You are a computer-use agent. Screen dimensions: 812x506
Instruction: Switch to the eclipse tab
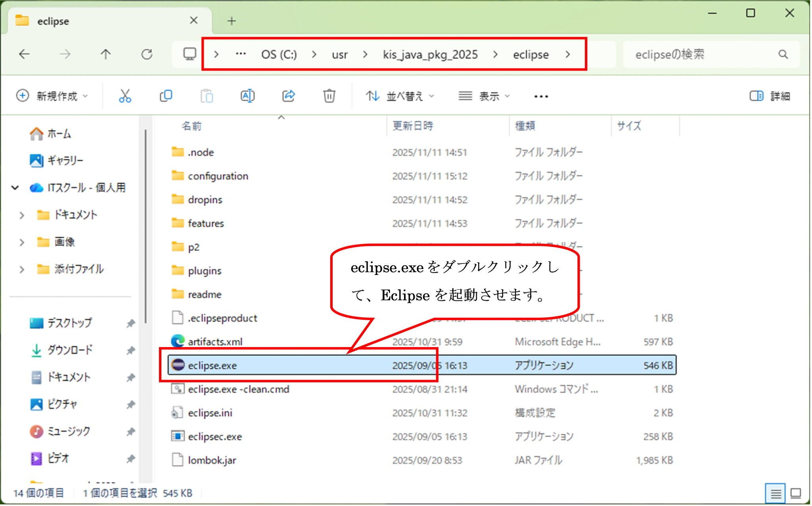tap(54, 21)
